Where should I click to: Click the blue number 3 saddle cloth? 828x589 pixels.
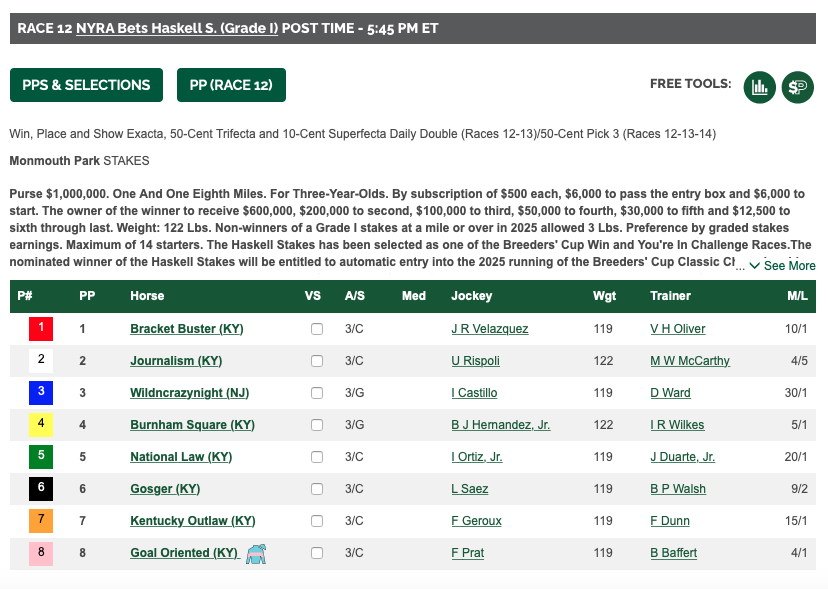pyautogui.click(x=41, y=392)
